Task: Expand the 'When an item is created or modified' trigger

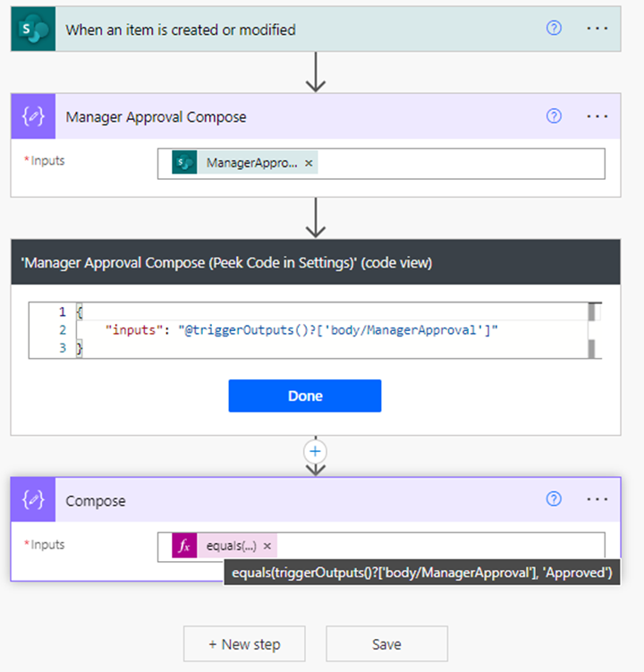Action: pyautogui.click(x=268, y=29)
